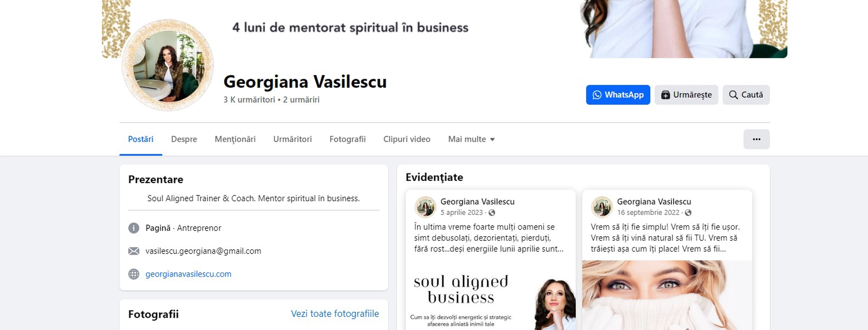Open the Mențiuni tab
This screenshot has width=868, height=330.
click(x=235, y=139)
